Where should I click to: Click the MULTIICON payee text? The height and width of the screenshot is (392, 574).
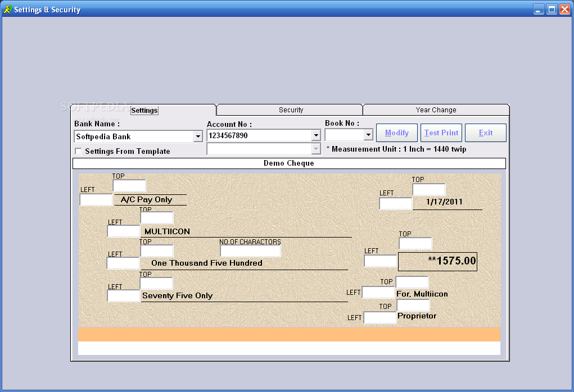167,231
